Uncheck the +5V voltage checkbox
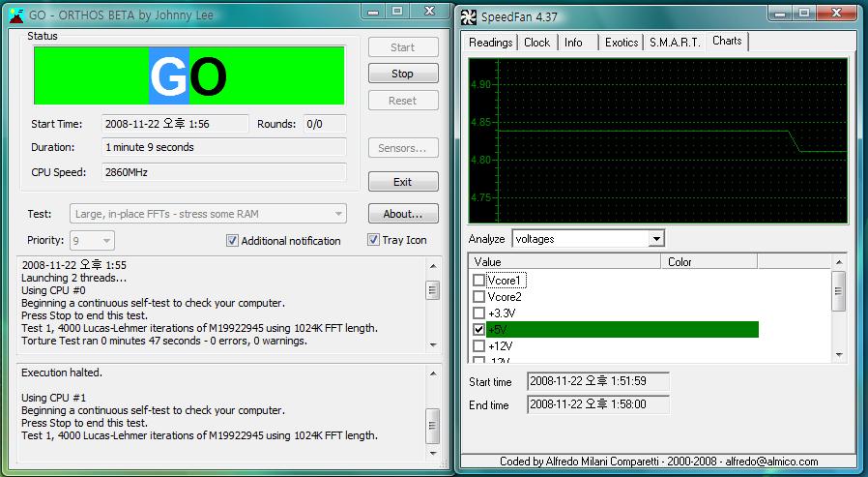Viewport: 868px width, 477px height. tap(478, 329)
